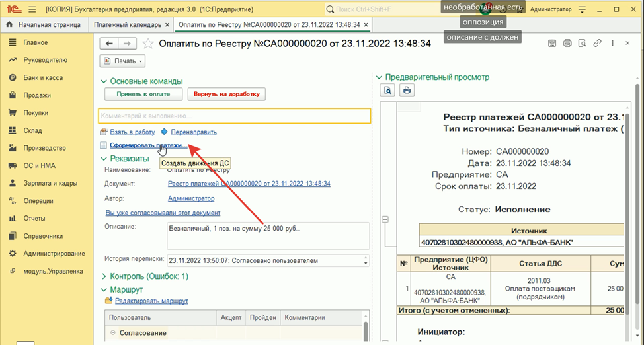
Task: Collapse the Маршрут group
Action: click(104, 290)
